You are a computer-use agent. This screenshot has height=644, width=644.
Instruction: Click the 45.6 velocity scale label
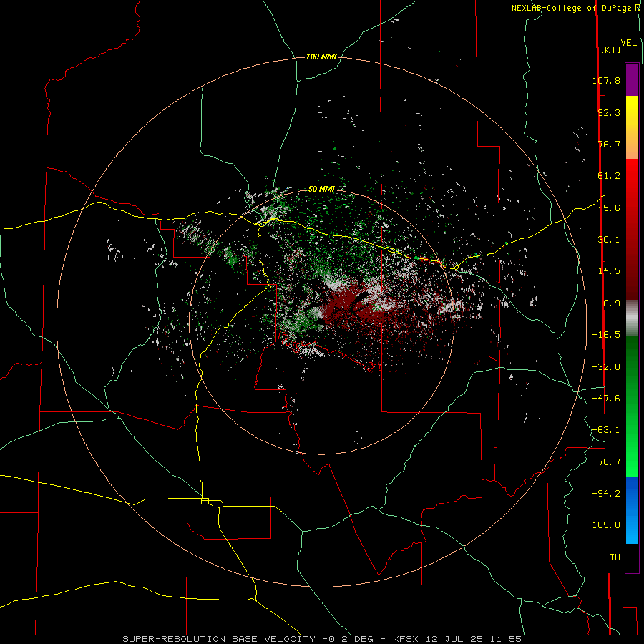tap(609, 208)
